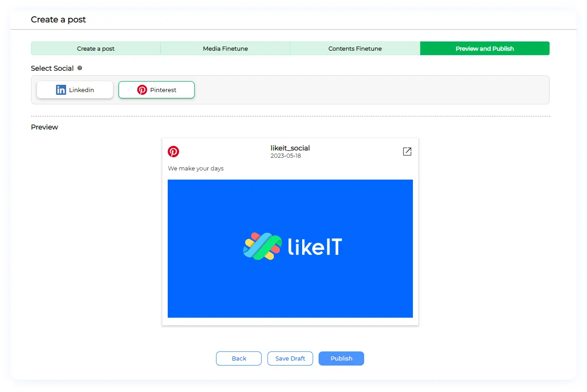
Task: Click the post date 2023-05-18
Action: tap(286, 156)
